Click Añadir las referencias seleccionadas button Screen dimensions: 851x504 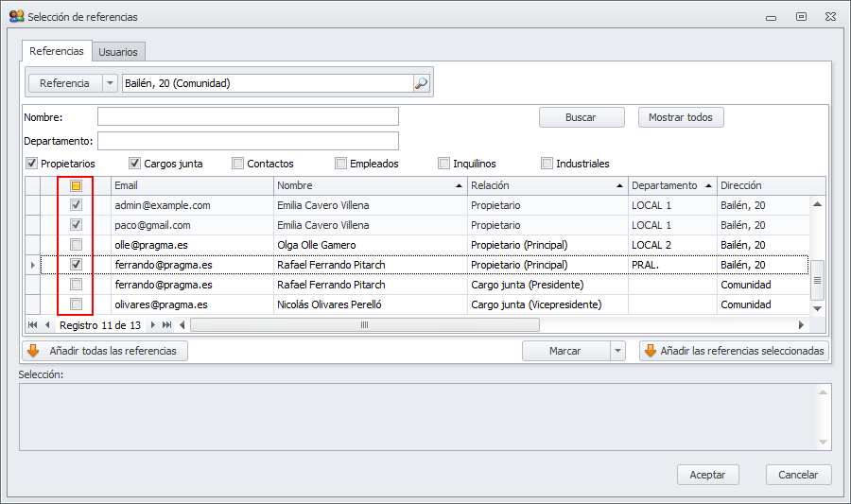tap(735, 351)
